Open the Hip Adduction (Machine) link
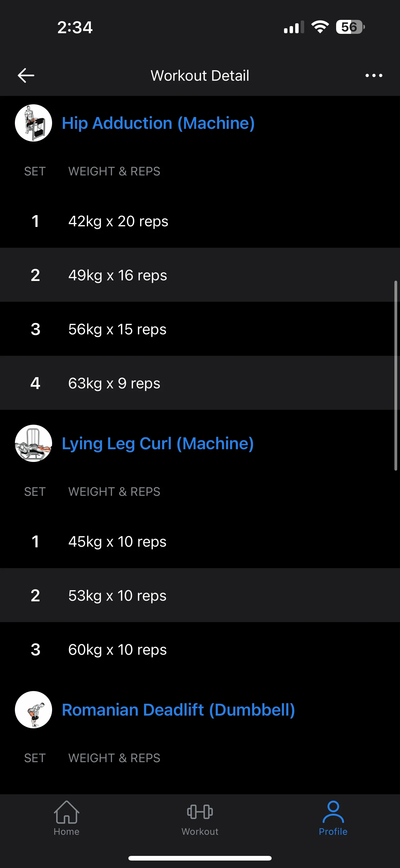 [x=158, y=123]
